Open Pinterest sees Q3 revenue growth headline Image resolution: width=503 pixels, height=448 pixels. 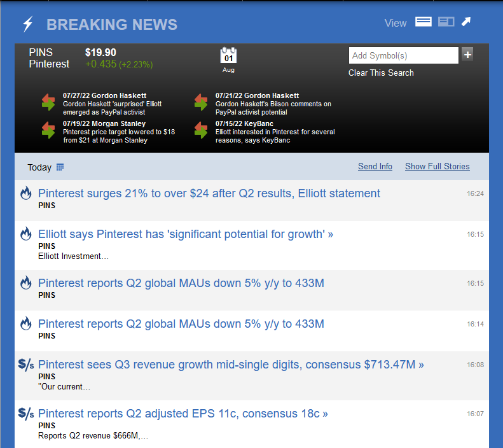[x=231, y=365]
